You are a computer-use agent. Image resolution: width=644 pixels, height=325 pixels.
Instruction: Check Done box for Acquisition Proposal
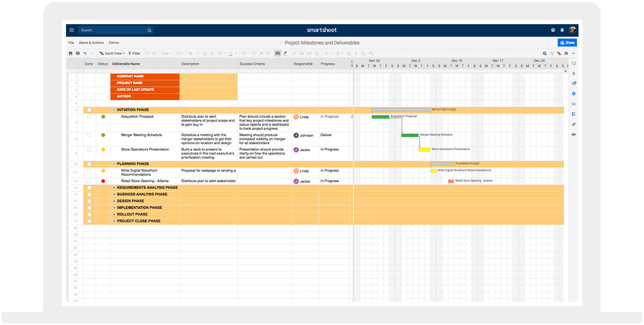(x=89, y=116)
